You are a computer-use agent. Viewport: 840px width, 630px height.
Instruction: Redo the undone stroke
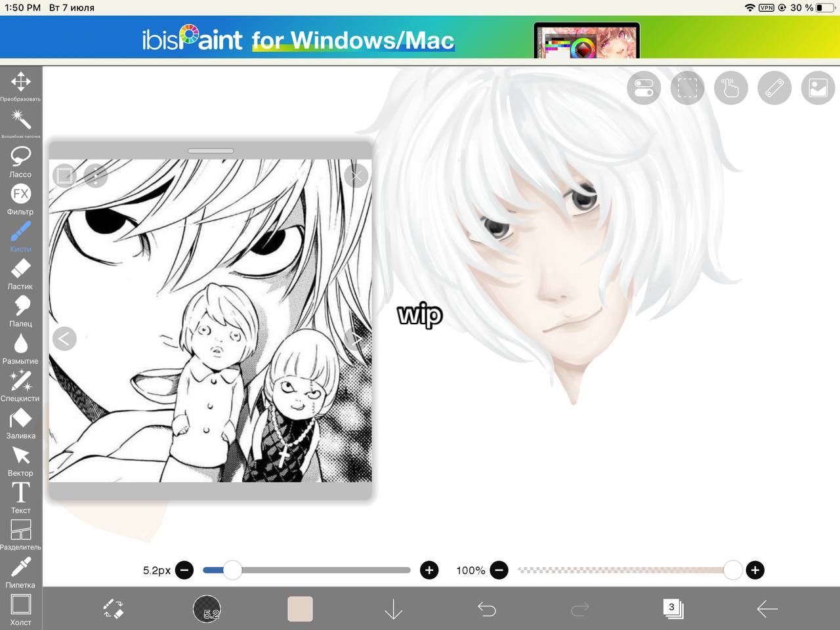click(x=580, y=609)
